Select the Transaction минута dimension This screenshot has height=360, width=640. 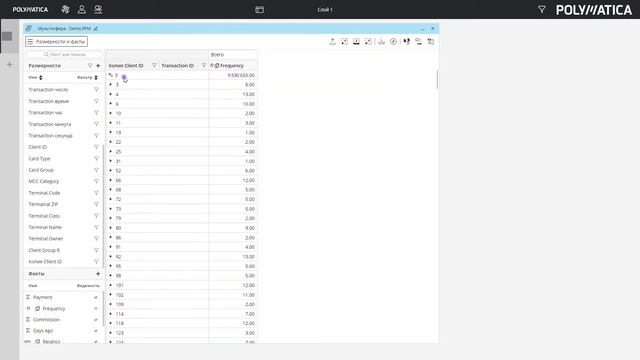(50, 124)
